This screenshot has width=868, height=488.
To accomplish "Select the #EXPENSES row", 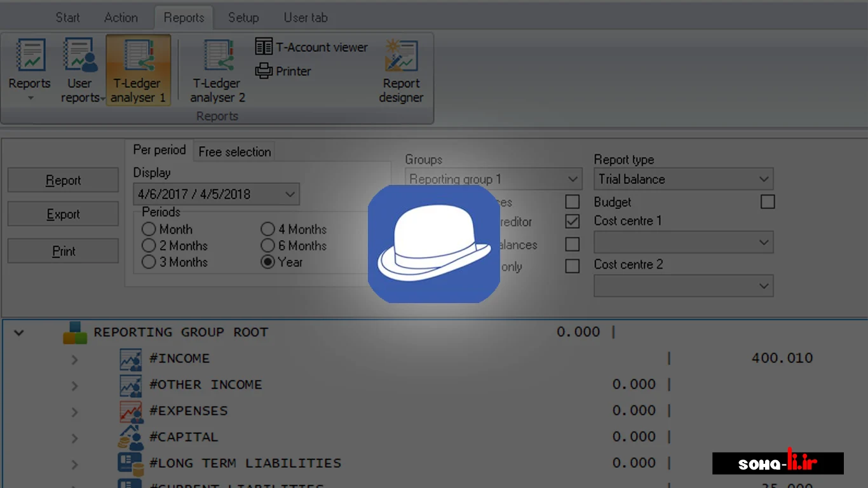I will click(x=188, y=411).
